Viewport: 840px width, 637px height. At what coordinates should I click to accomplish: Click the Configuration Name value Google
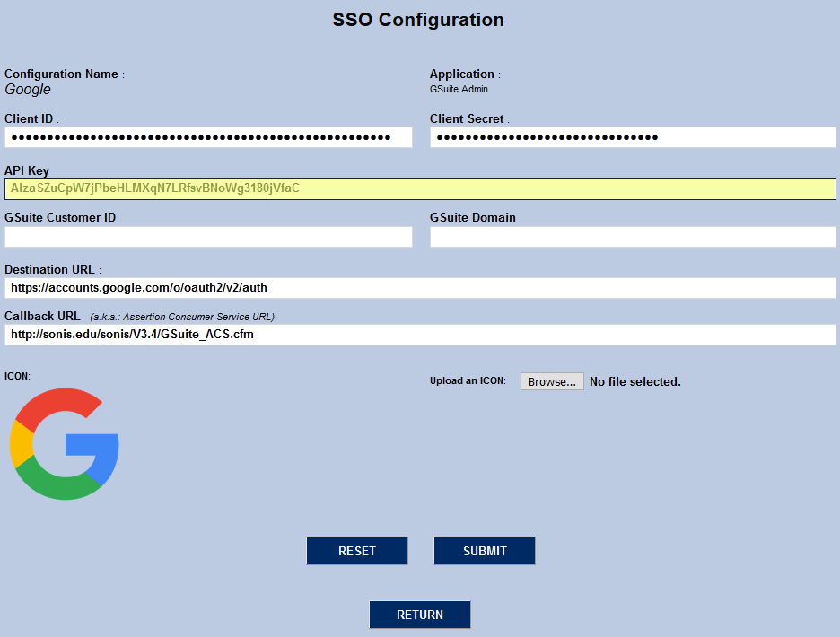pyautogui.click(x=27, y=90)
